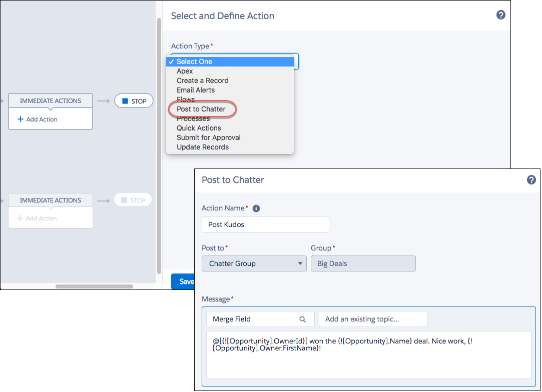Click the Merge Field search box

coord(260,319)
